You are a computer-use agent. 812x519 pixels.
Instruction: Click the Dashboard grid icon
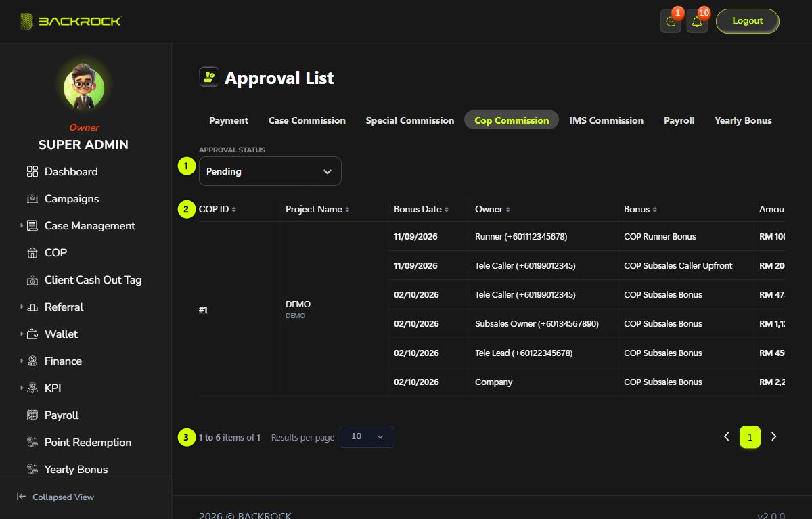[x=32, y=172]
